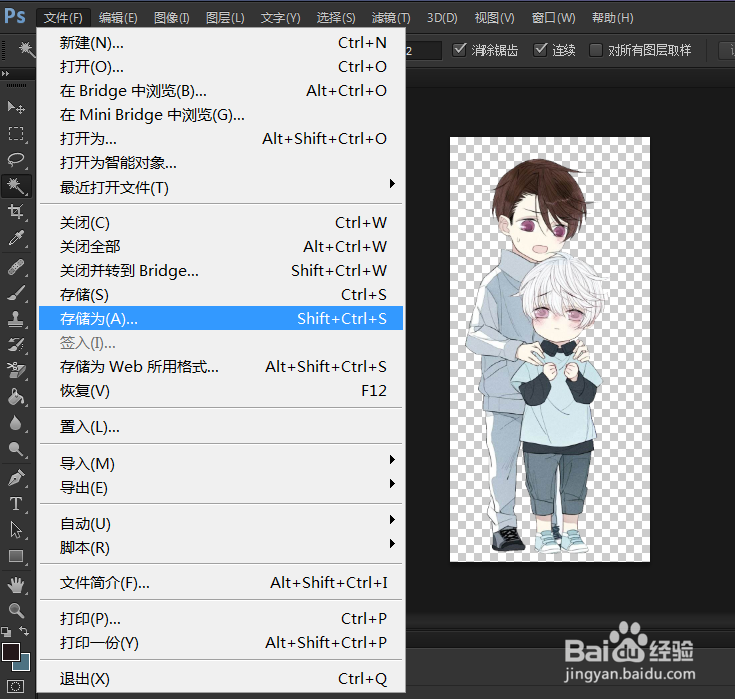Choose 置入(L)... menu item
Image resolution: width=735 pixels, height=699 pixels.
tap(221, 427)
